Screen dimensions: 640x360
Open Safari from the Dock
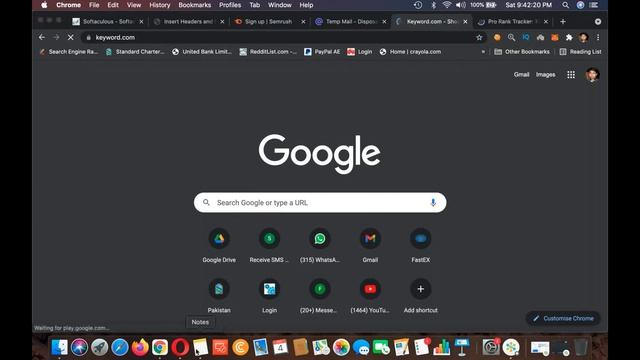click(x=120, y=347)
